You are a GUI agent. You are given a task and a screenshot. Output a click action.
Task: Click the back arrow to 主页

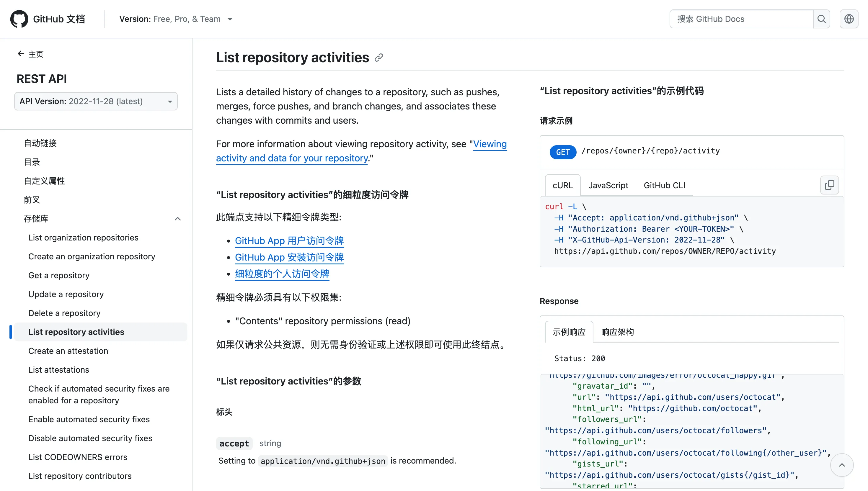(21, 54)
